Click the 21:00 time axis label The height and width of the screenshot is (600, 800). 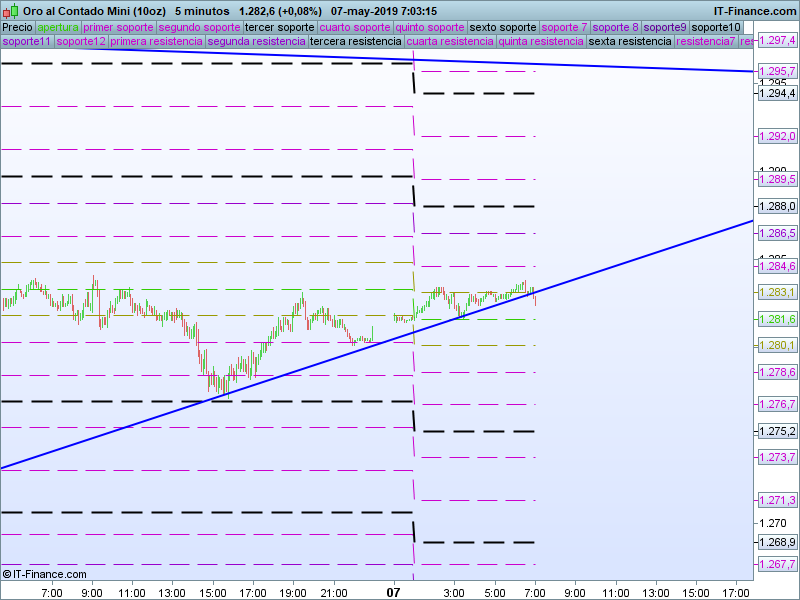pos(334,593)
